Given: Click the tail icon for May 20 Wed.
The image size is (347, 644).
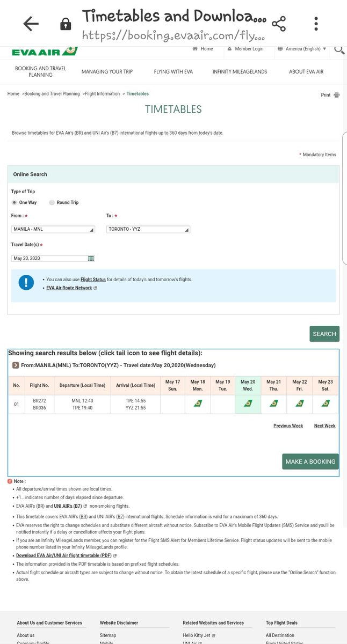Looking at the screenshot, I should 248,404.
